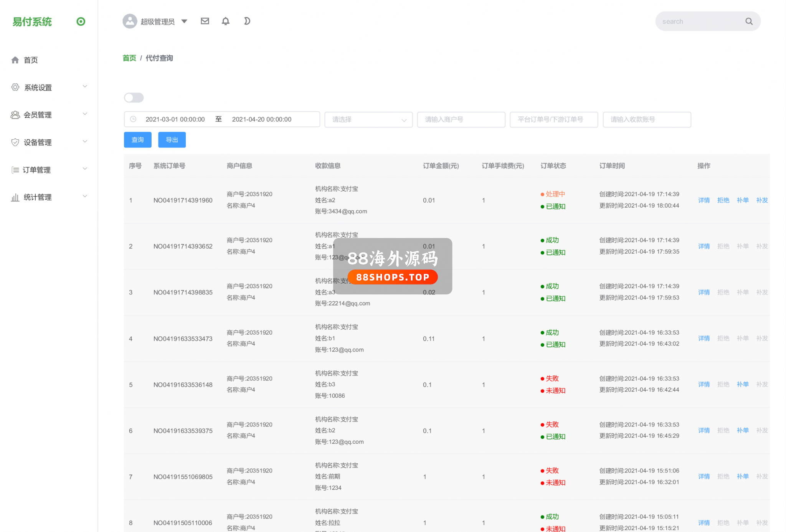The height and width of the screenshot is (532, 786).
Task: Open the 超级管理员 user dropdown arrow
Action: point(184,21)
